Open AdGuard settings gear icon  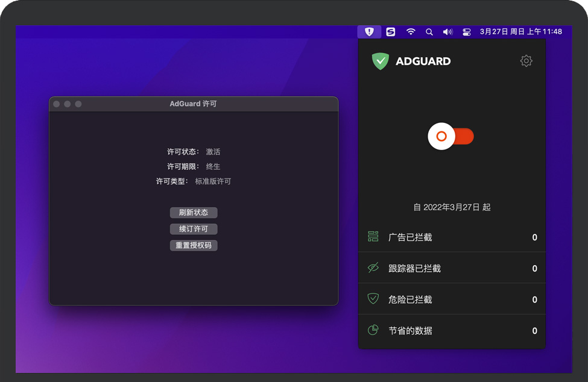(526, 61)
